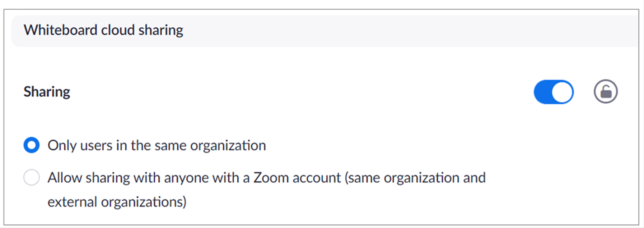Viewport: 644px width, 228px height.
Task: Click the 'external organizations)' text line
Action: (117, 202)
